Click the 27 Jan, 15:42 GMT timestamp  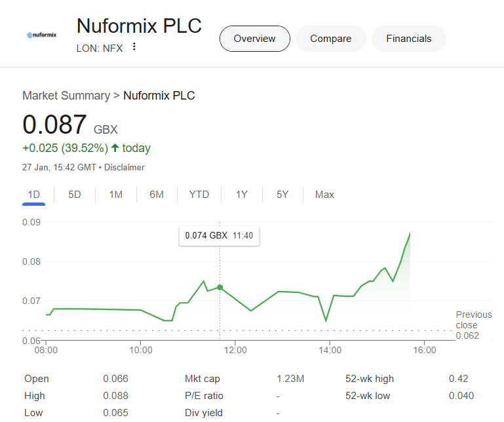pos(59,168)
